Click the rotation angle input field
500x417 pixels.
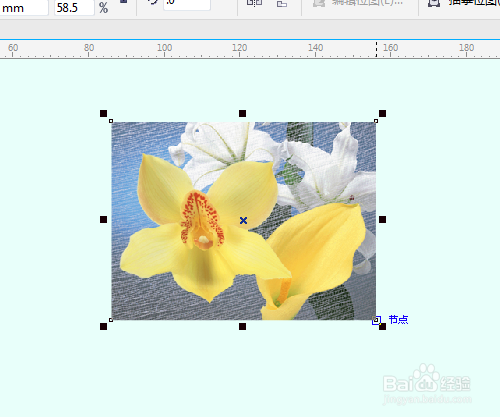[x=187, y=4]
